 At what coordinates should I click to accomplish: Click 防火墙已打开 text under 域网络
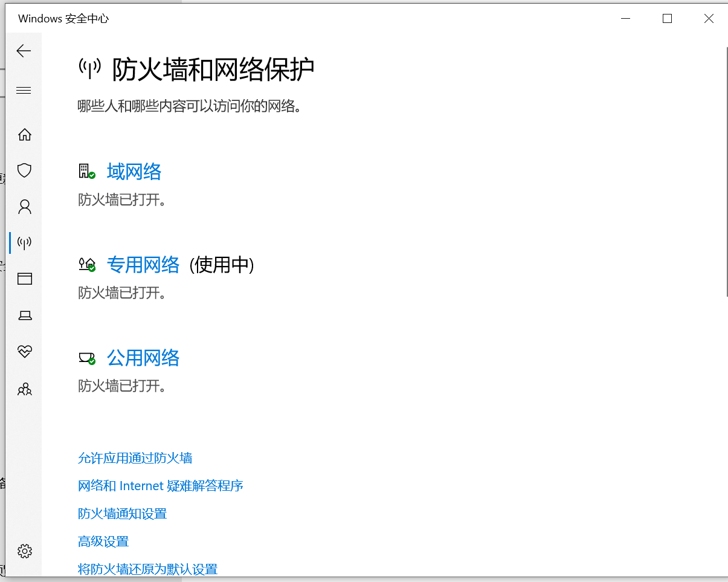coord(122,200)
